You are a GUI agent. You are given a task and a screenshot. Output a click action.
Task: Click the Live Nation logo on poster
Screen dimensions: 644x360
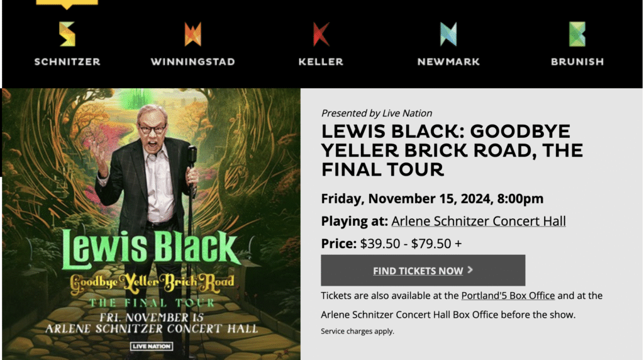tap(151, 346)
